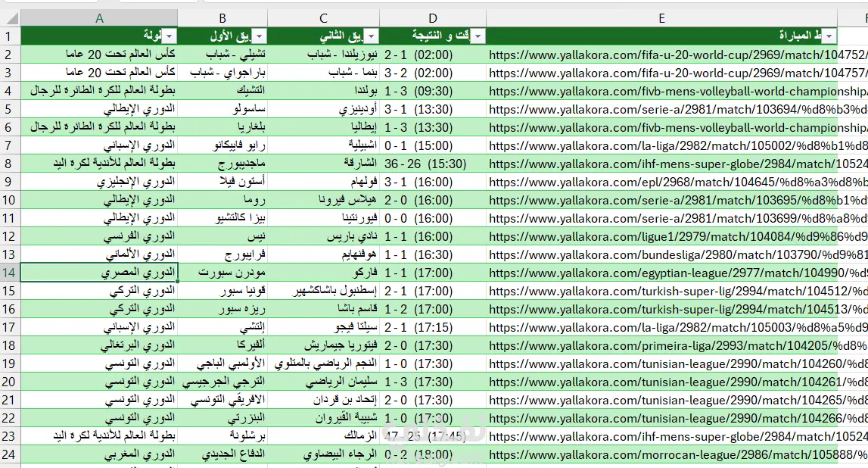Select cell reading الدوري الألماني

coord(99,254)
